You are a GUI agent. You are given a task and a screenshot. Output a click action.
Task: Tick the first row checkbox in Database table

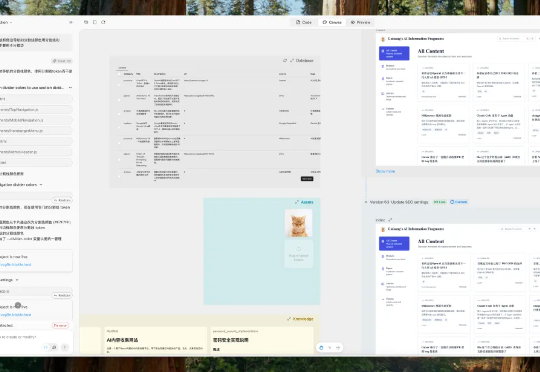tap(119, 85)
